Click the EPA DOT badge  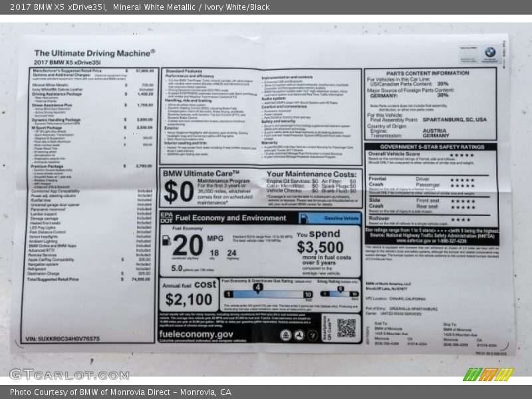[x=166, y=217]
